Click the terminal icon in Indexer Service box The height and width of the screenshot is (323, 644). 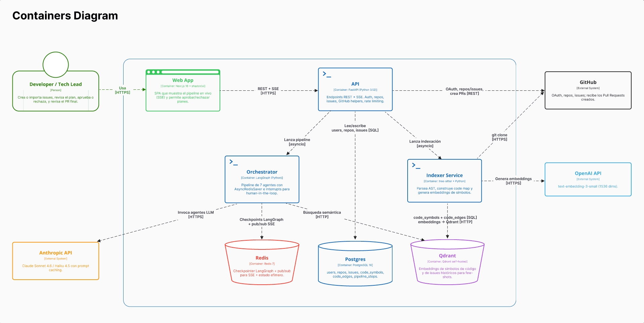click(x=416, y=165)
